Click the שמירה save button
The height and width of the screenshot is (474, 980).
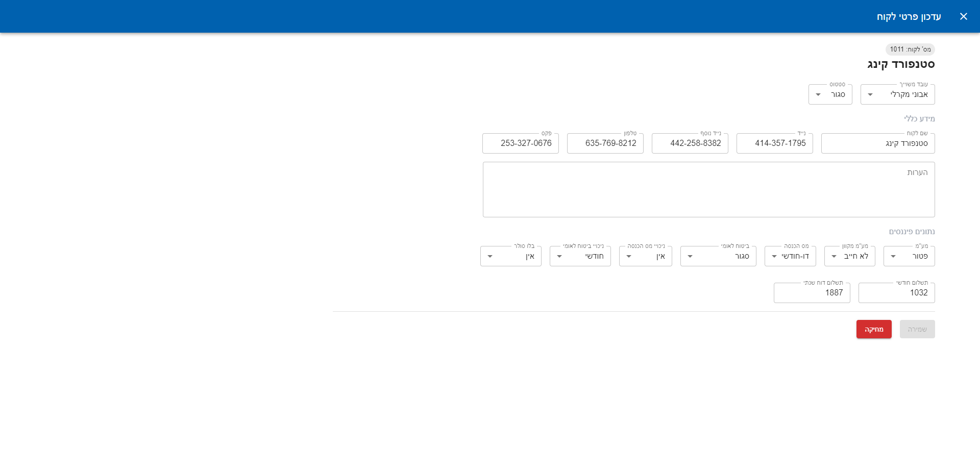917,329
